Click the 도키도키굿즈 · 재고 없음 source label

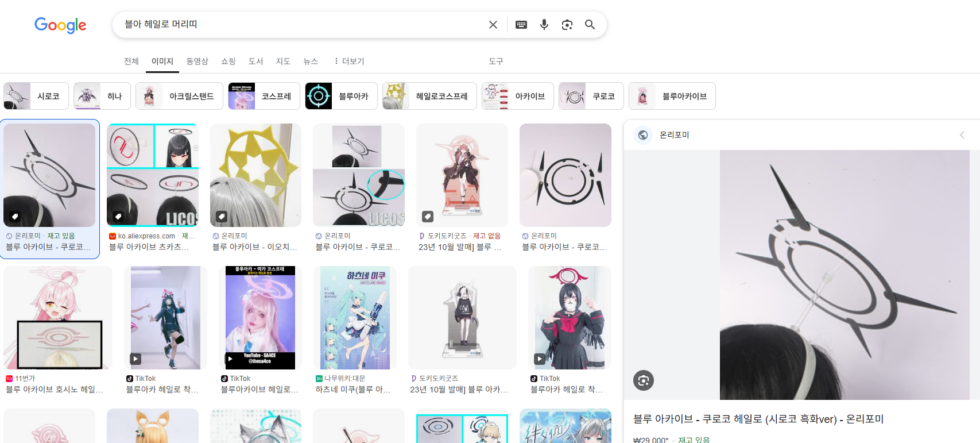[x=464, y=236]
